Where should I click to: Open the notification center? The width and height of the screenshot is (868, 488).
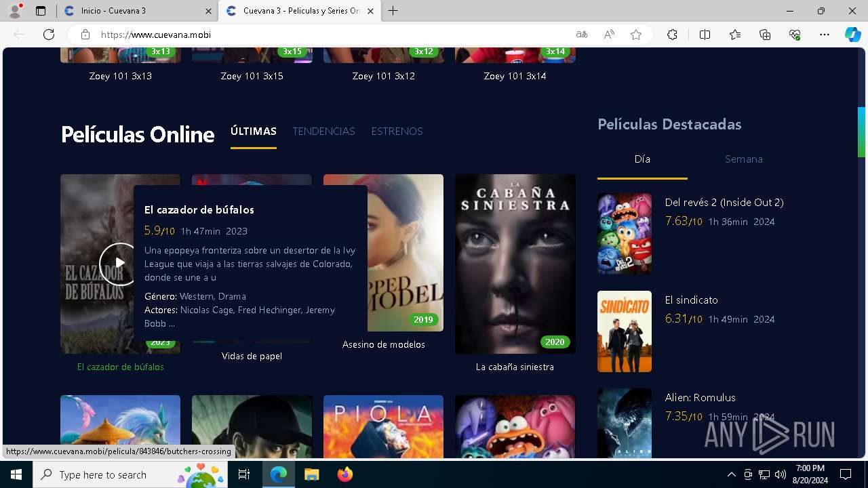846,474
